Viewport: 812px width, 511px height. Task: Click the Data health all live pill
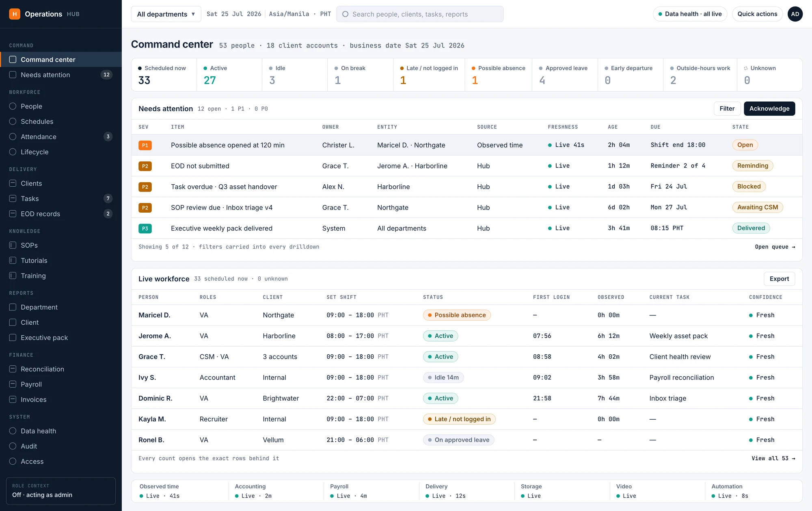pyautogui.click(x=690, y=14)
